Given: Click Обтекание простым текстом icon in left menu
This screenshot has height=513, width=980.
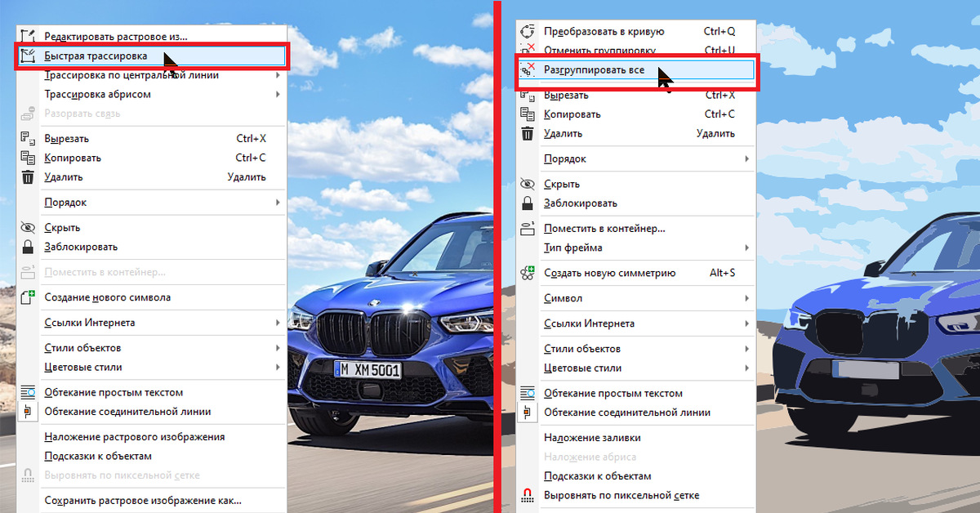Looking at the screenshot, I should coord(29,393).
